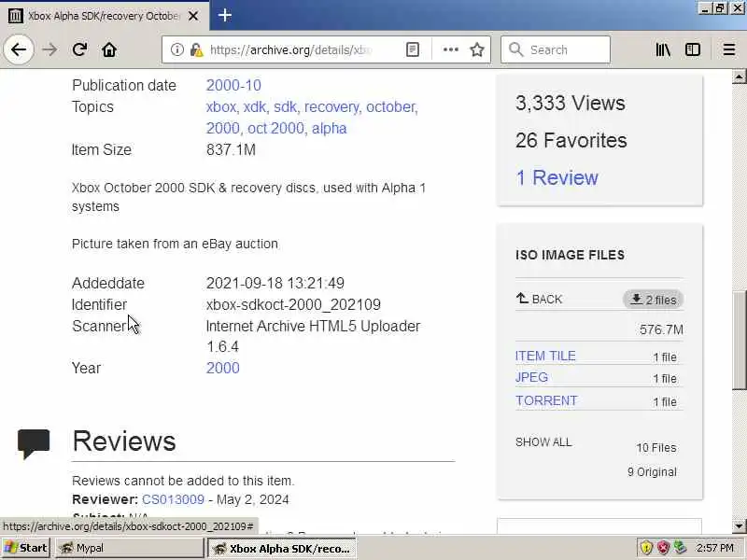Click Xbox Alpha SDK taskbar button
Viewport: 747px width, 560px height.
pos(282,549)
